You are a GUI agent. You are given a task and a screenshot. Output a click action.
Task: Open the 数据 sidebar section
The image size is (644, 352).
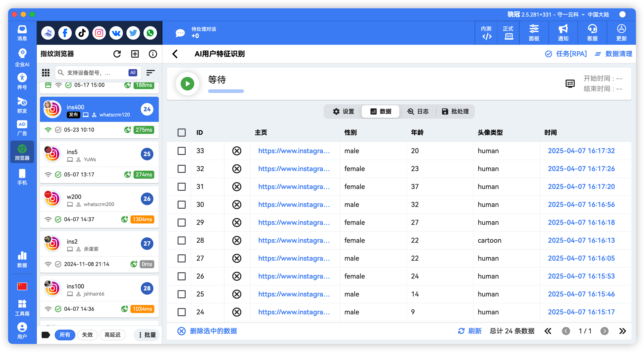pyautogui.click(x=22, y=259)
